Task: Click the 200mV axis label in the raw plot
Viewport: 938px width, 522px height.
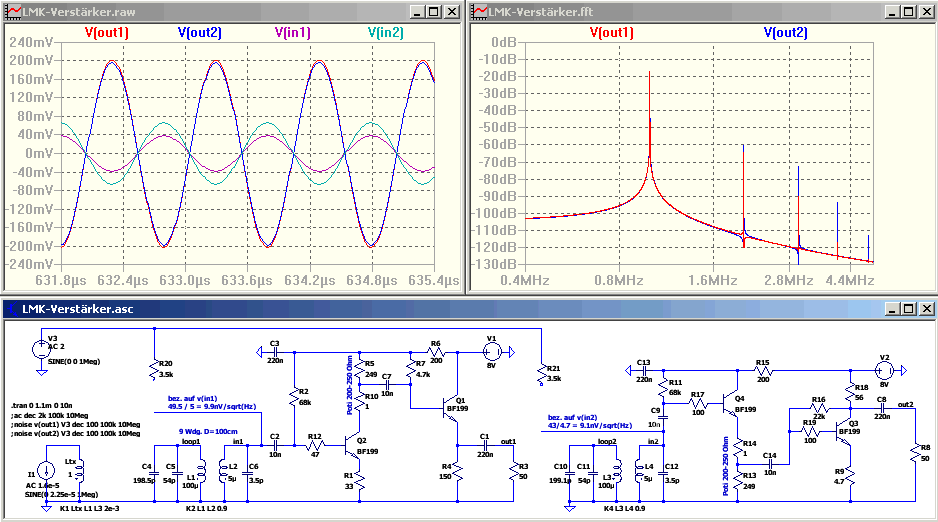Action: point(31,60)
